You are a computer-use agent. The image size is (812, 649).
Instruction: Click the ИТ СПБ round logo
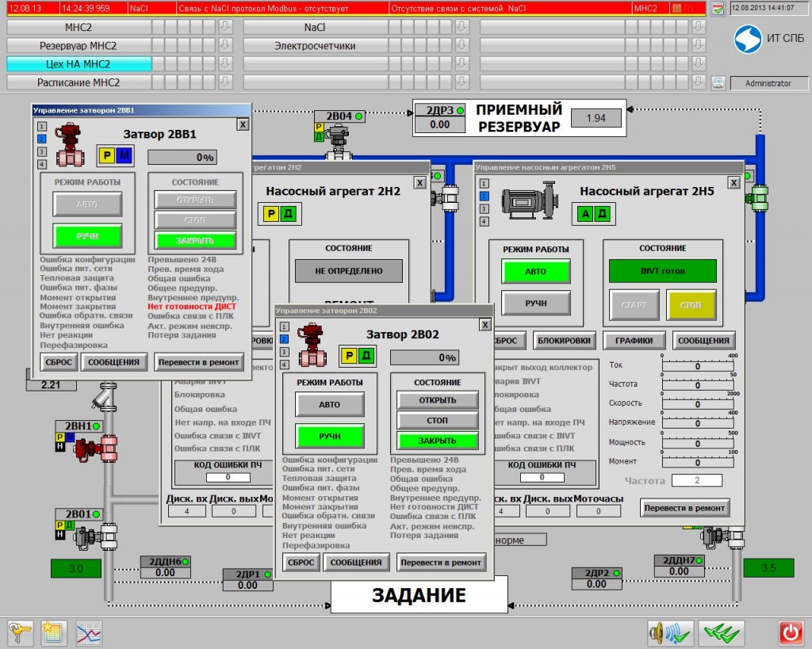[x=748, y=39]
